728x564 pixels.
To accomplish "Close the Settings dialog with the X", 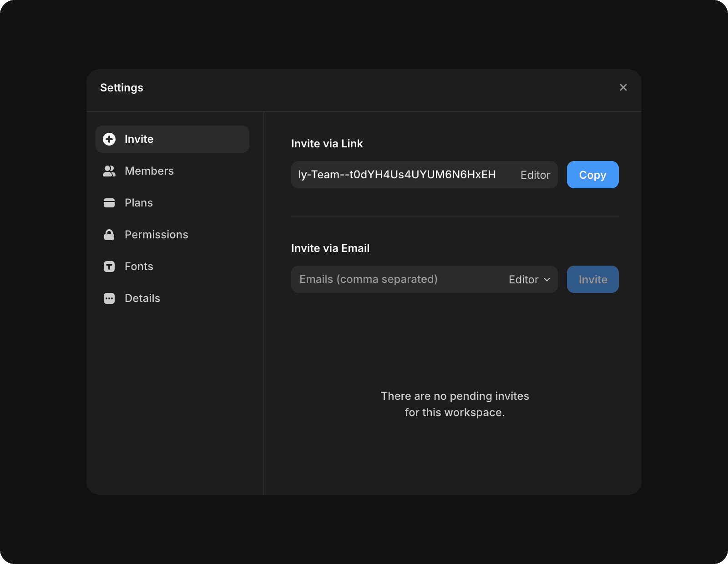I will pos(623,87).
